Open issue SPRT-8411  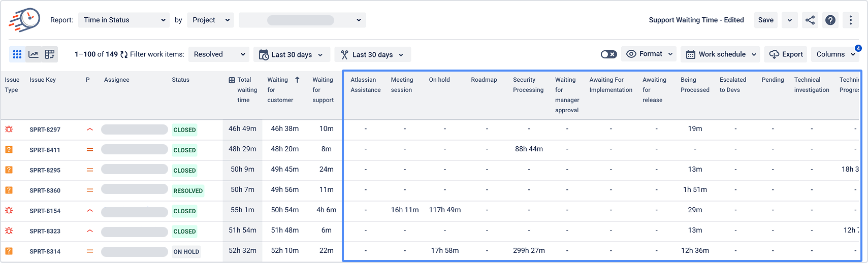(45, 150)
